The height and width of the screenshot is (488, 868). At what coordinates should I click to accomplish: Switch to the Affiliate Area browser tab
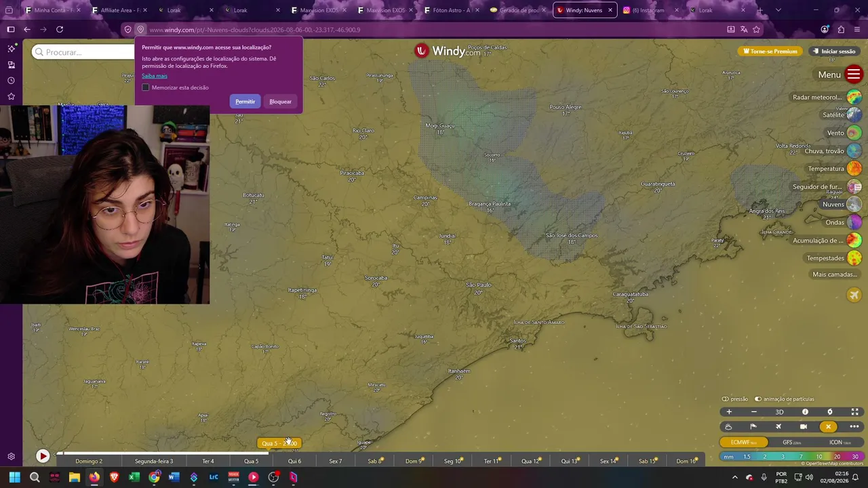(119, 10)
